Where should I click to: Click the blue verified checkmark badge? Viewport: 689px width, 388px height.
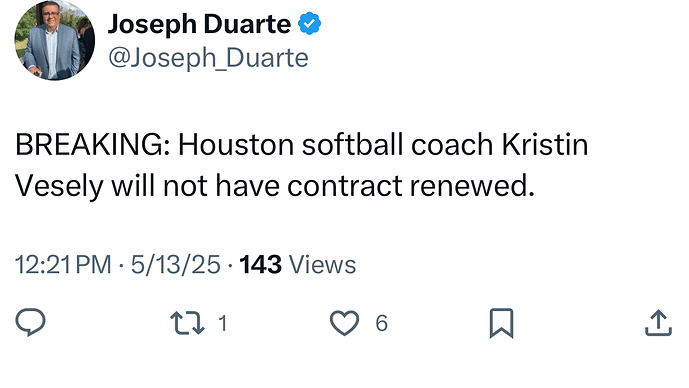tap(310, 24)
